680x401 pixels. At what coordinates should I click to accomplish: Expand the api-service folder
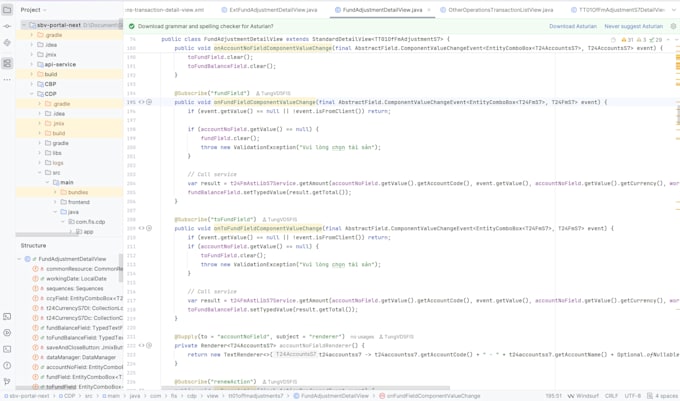tap(32, 64)
